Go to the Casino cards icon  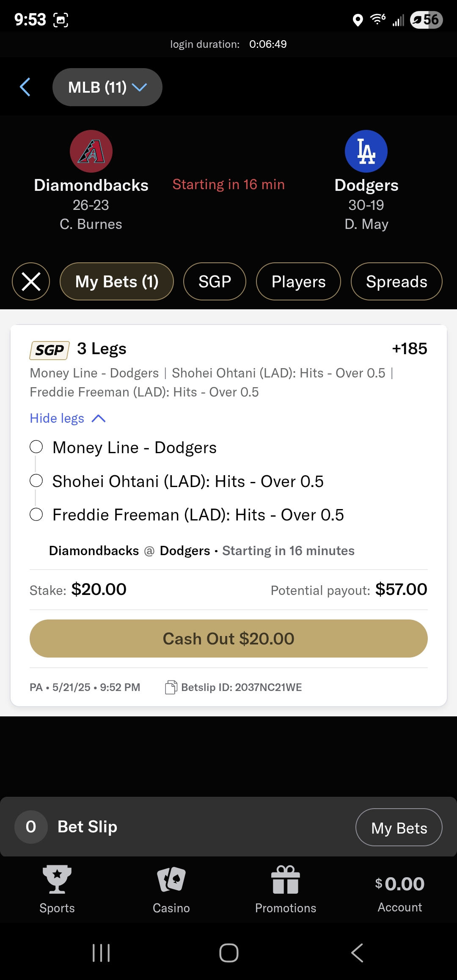171,879
